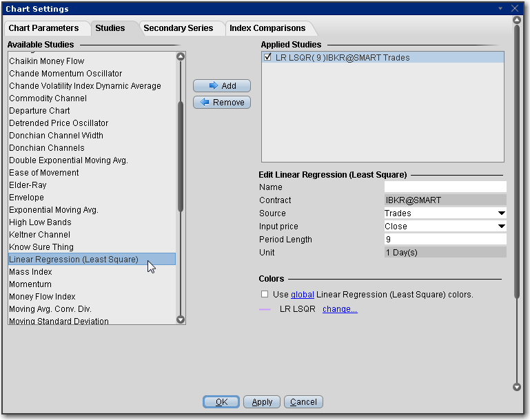Viewport: 530px width, 420px height.
Task: Enable use global Linear Regression colors checkbox
Action: (265, 294)
